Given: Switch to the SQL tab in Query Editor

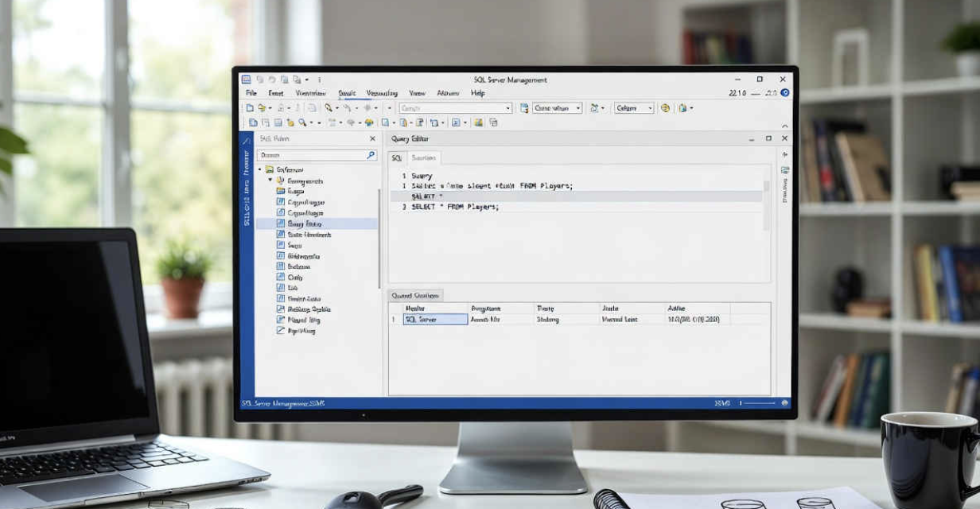Looking at the screenshot, I should 397,158.
